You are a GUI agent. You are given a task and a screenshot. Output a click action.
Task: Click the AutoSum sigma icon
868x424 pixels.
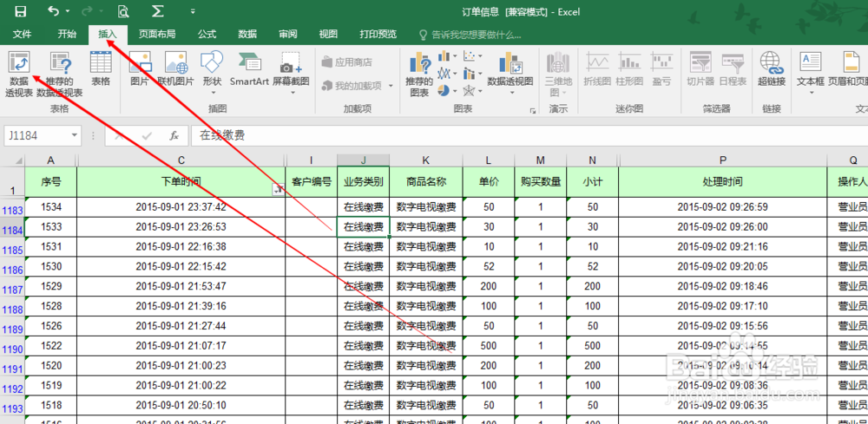click(157, 11)
